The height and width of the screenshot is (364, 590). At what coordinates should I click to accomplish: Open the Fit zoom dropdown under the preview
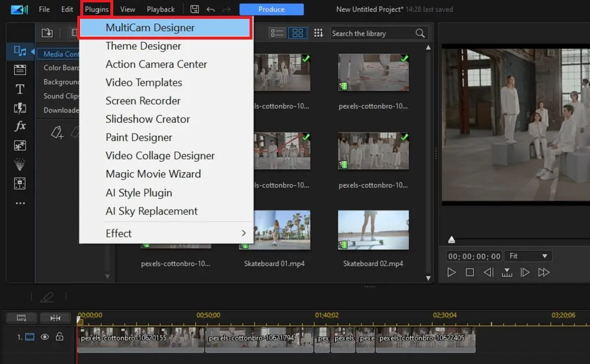527,255
